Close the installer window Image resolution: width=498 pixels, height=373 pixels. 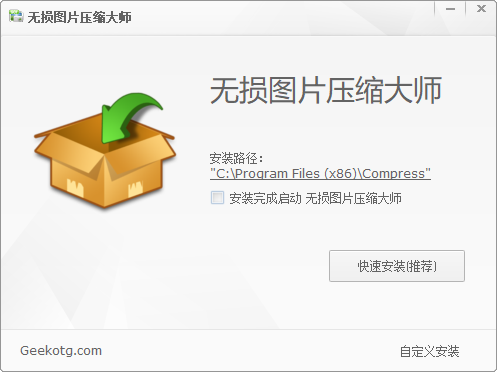[481, 9]
